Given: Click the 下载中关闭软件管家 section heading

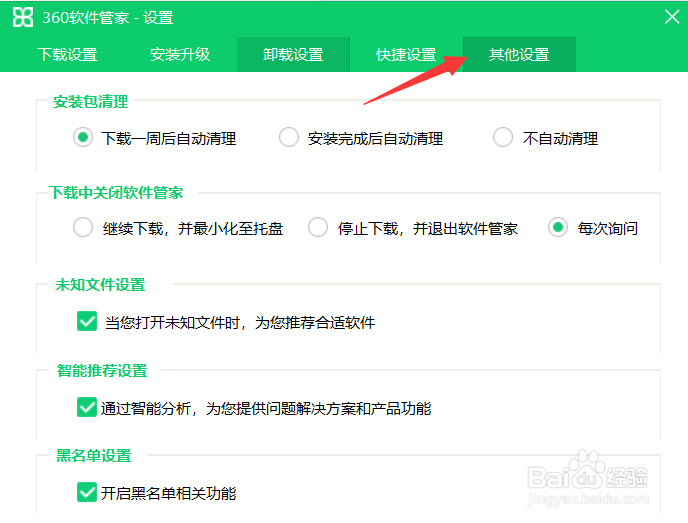Looking at the screenshot, I should click(116, 193).
